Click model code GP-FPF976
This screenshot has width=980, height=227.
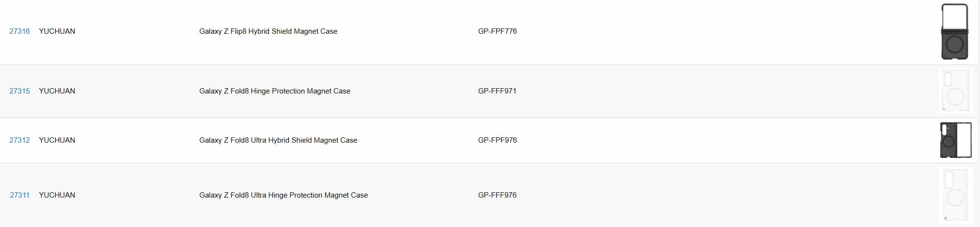(x=497, y=140)
